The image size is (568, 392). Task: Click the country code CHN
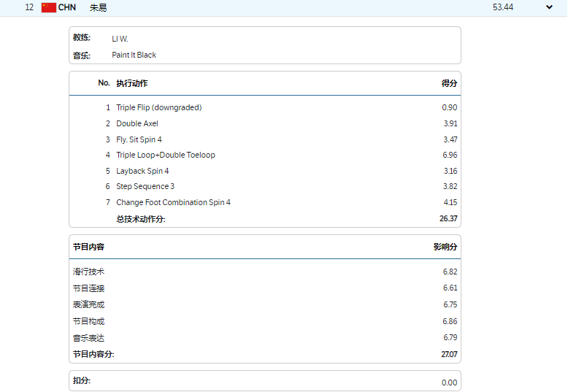(x=67, y=7)
